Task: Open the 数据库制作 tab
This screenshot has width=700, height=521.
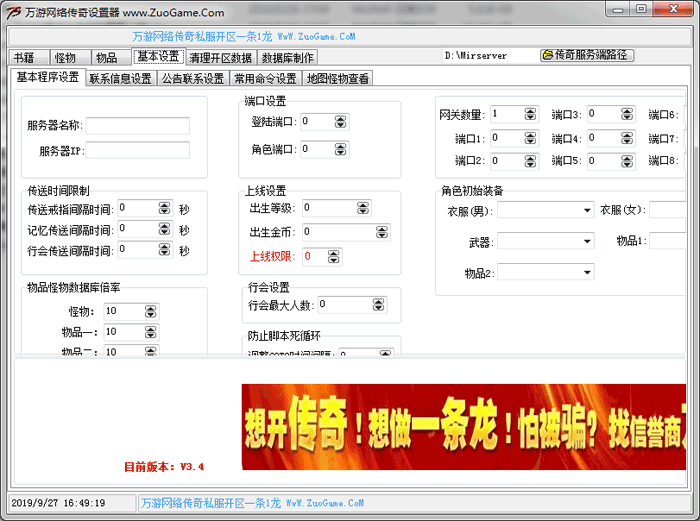Action: pos(288,58)
